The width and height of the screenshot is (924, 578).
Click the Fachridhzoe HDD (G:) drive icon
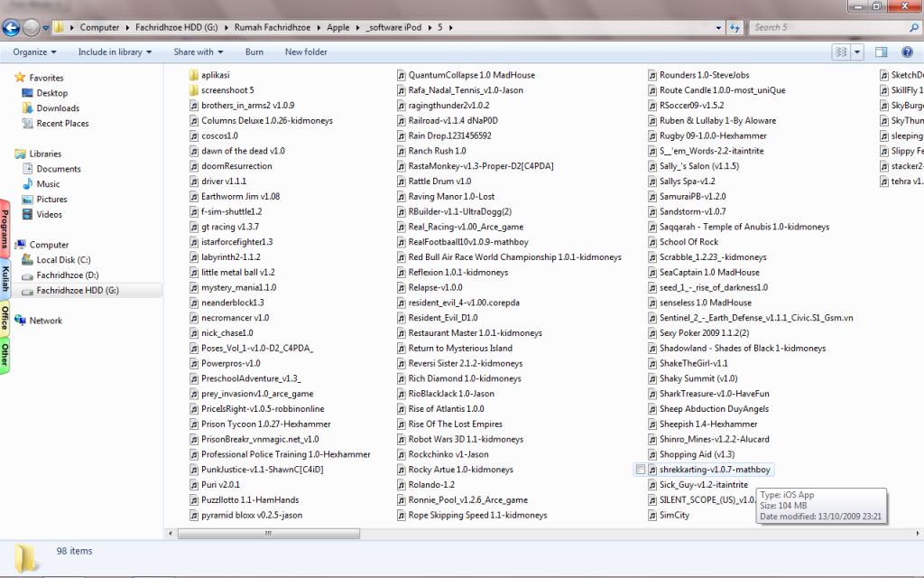[27, 291]
